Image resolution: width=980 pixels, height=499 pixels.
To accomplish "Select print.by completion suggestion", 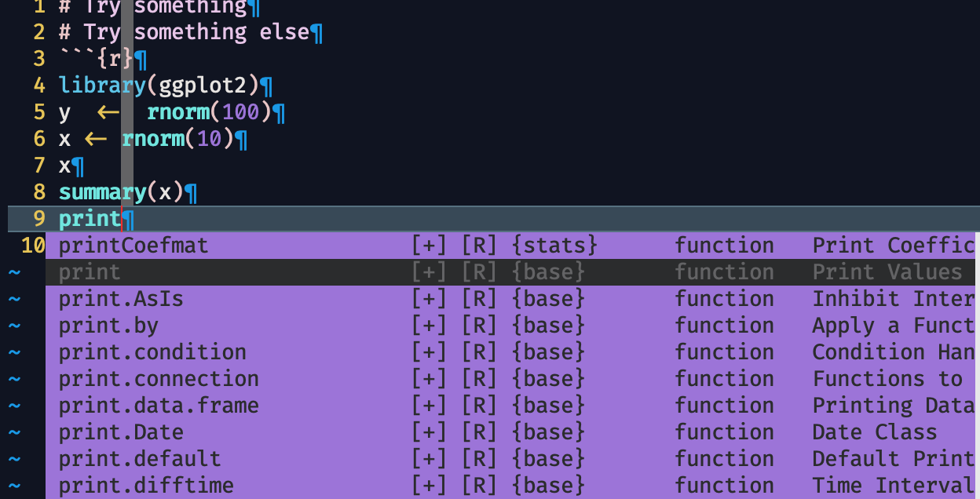I will pyautogui.click(x=510, y=326).
